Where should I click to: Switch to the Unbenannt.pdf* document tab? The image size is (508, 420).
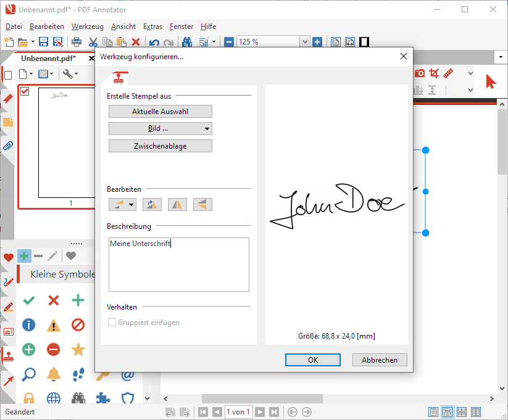[x=48, y=58]
